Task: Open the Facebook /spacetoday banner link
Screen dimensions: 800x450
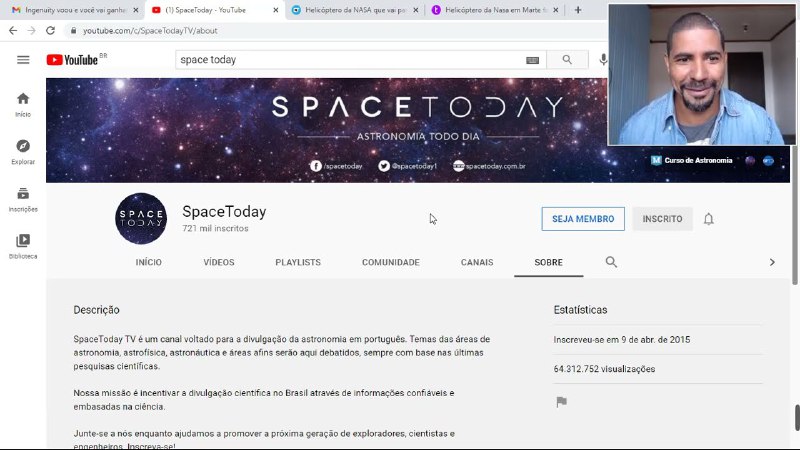Action: tap(336, 166)
